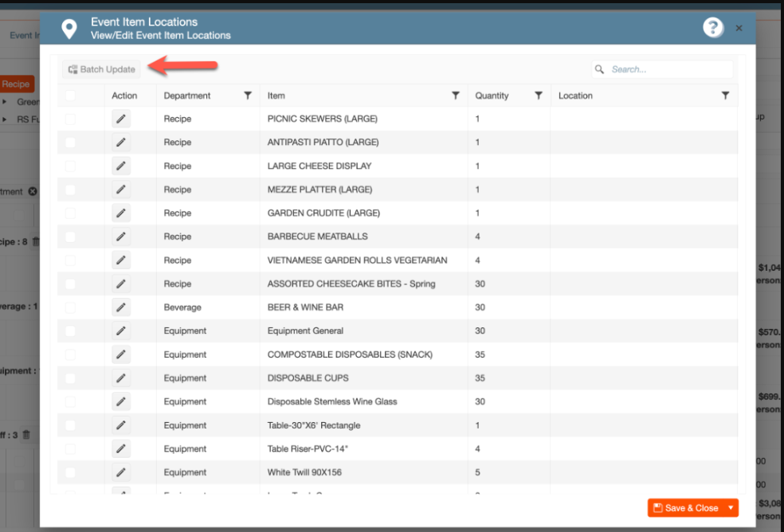This screenshot has height=532, width=784.
Task: Edit the LARGE CHEESE DISPLAY row
Action: pyautogui.click(x=121, y=166)
